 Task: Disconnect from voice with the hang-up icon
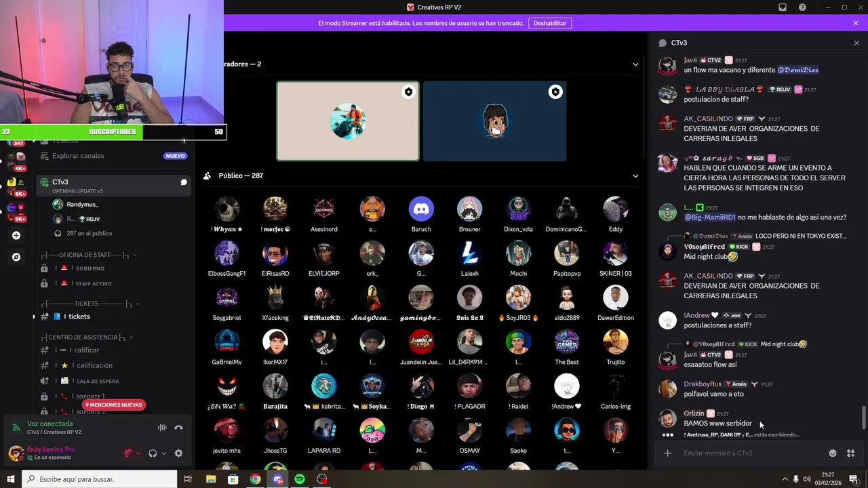178,428
